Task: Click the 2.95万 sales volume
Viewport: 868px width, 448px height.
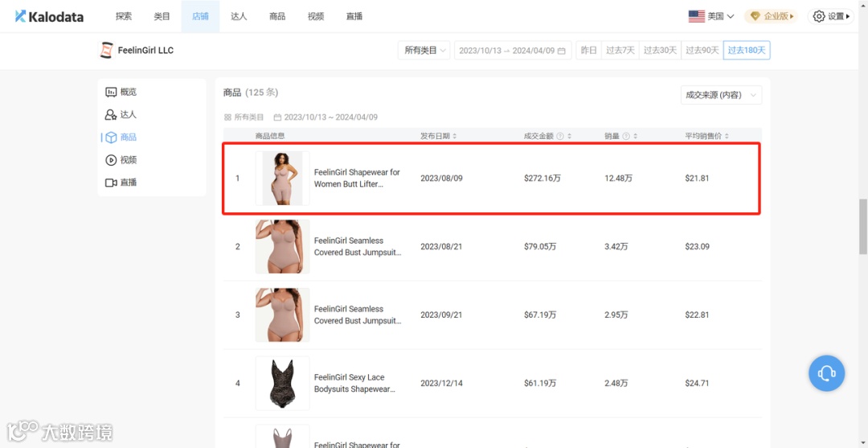Action: click(x=616, y=315)
